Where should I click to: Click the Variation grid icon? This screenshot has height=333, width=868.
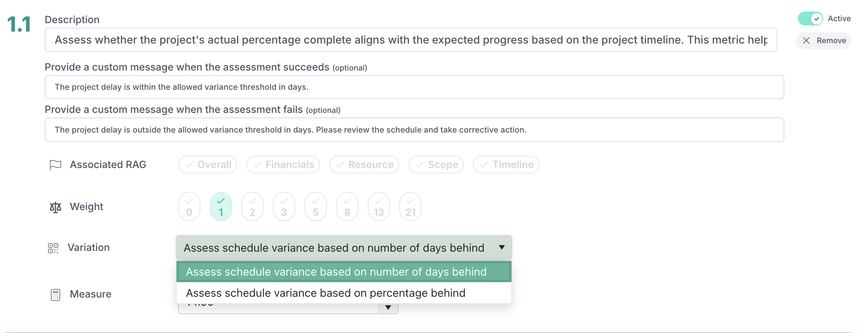(x=53, y=248)
